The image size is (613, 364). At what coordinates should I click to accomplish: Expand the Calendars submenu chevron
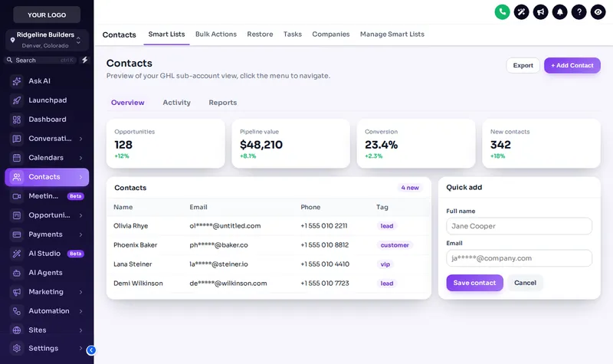81,158
